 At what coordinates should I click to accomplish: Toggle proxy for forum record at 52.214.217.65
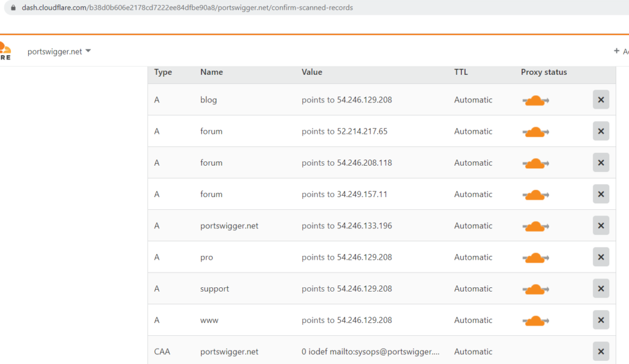[x=535, y=131]
